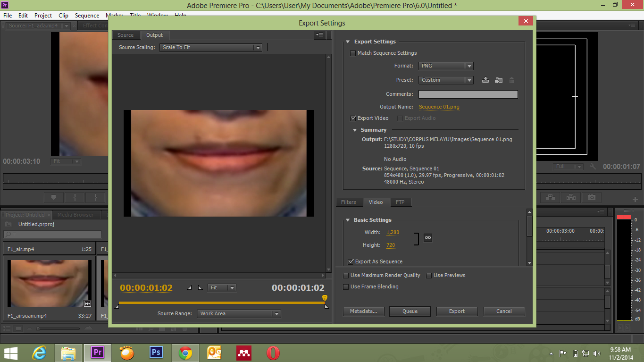Viewport: 644px width, 362px height.
Task: Collapse the Basic Settings section
Action: click(x=348, y=220)
